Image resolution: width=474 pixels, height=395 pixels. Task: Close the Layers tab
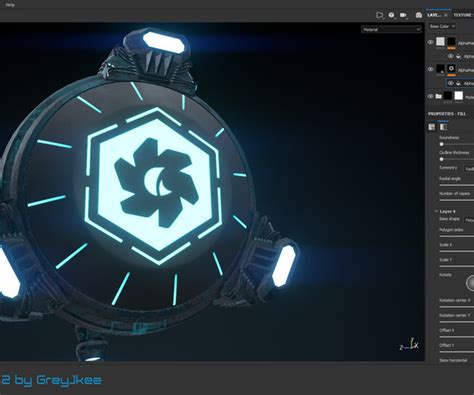[446, 15]
